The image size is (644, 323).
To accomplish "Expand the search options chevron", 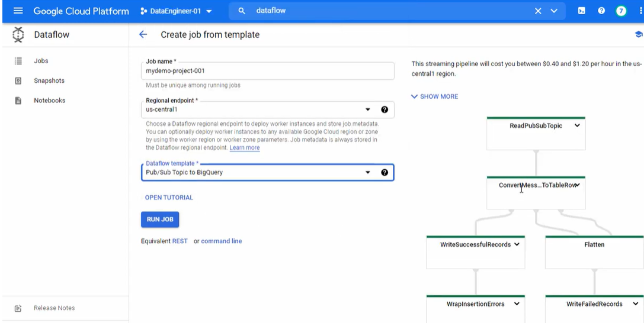I will (554, 11).
